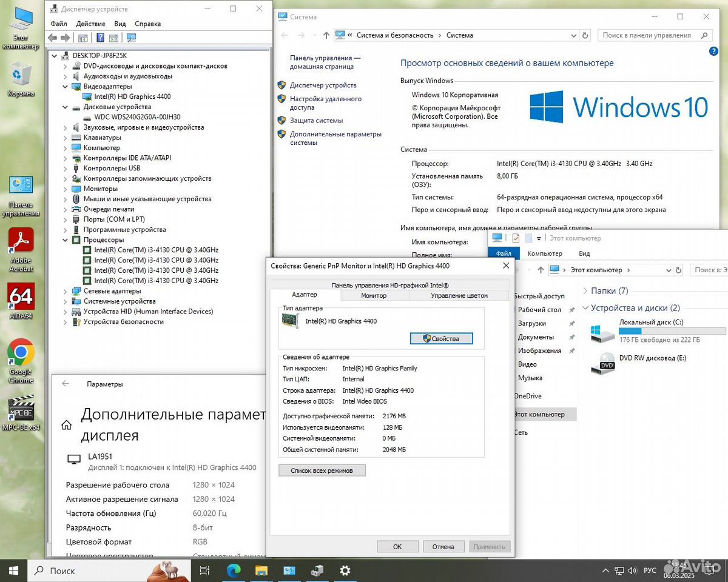728x582 pixels.
Task: Expand DVD-дисководы и дисководы компакт-дисков
Action: click(x=66, y=66)
